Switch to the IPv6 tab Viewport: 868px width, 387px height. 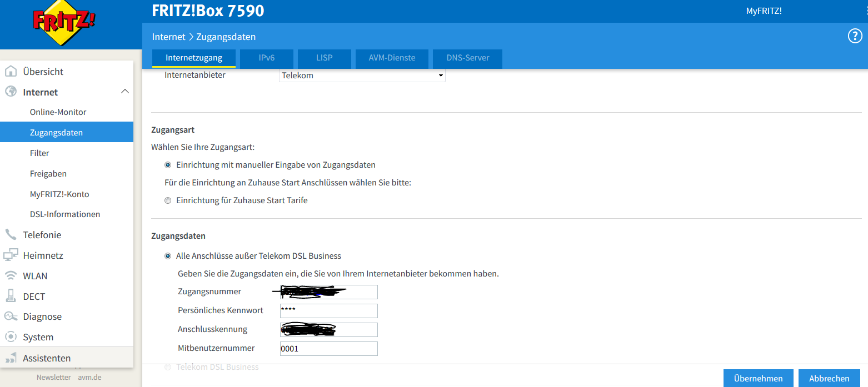[267, 58]
